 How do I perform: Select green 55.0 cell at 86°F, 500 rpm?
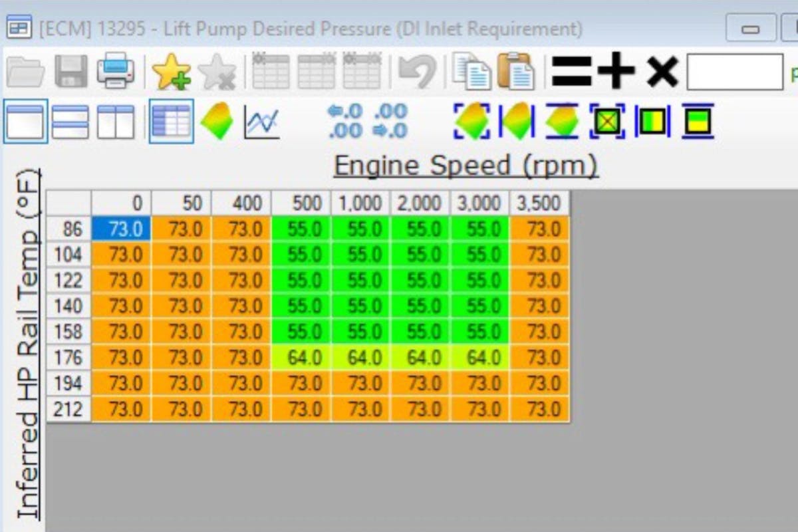tap(301, 229)
